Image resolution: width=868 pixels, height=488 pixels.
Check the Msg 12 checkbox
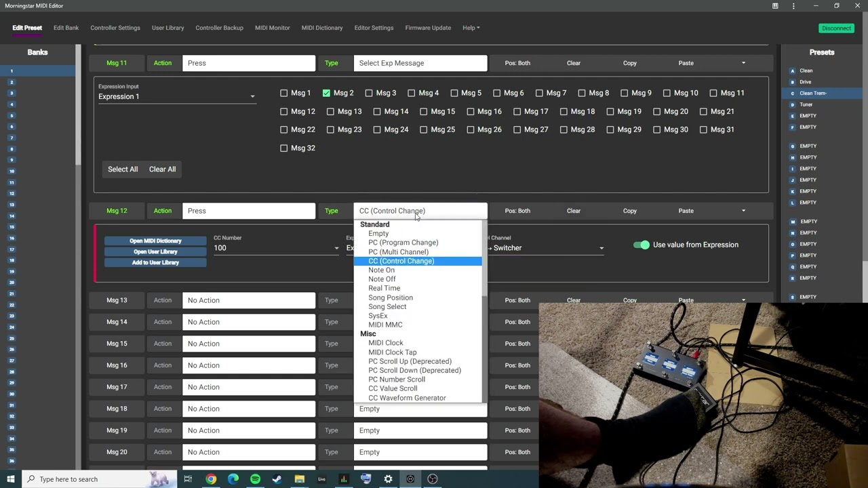[x=284, y=111]
